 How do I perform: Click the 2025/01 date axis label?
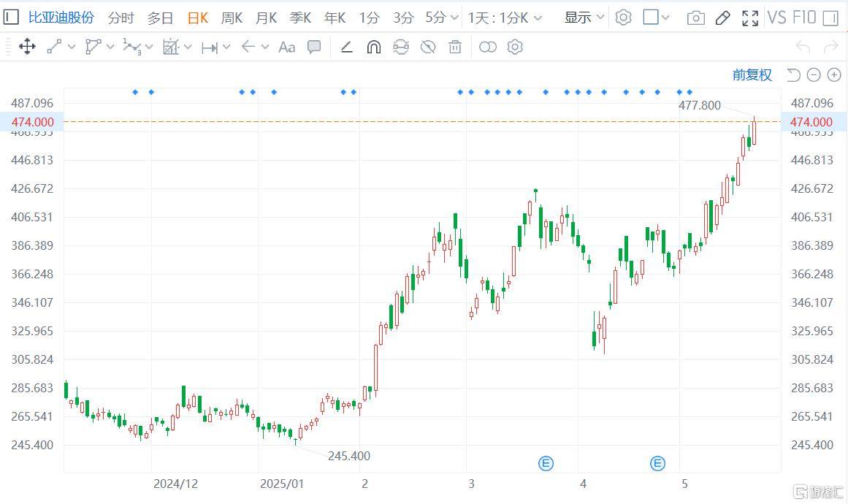[282, 484]
